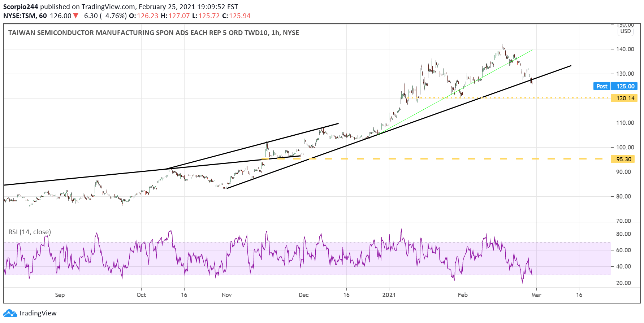Screen dimensions: 644x323
Task: Select the yellow dashed horizontal line at 95.30
Action: (436, 159)
